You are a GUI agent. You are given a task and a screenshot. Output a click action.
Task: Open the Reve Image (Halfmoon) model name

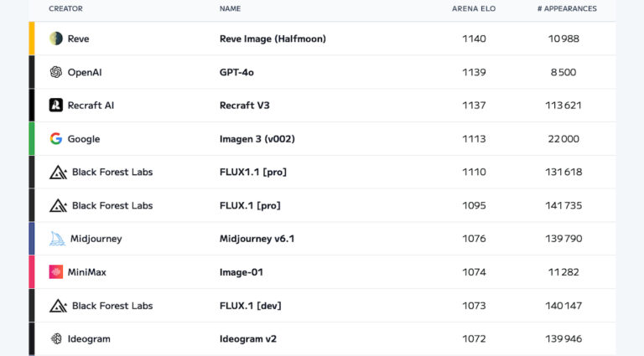coord(273,39)
